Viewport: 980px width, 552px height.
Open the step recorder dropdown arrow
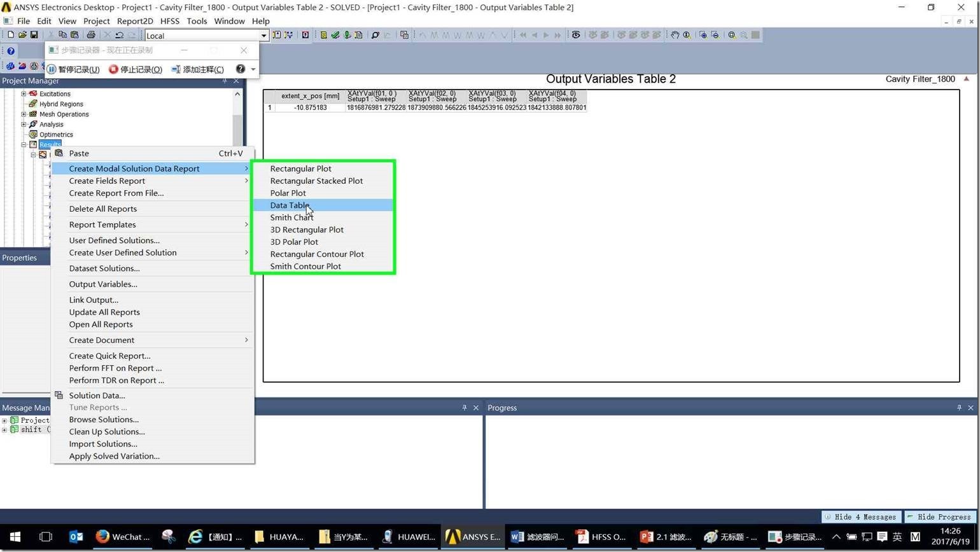pos(253,69)
